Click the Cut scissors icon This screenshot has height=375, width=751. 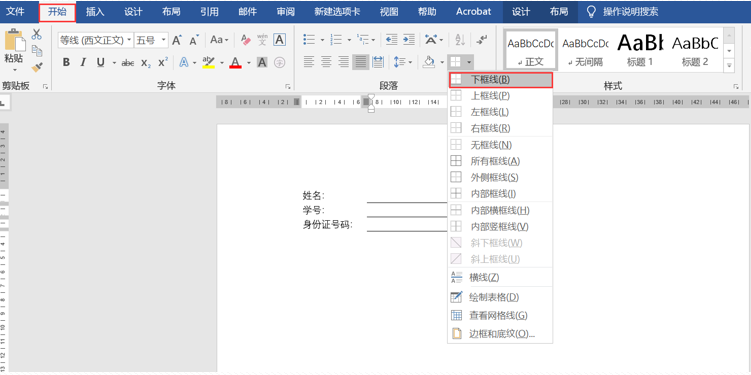[37, 34]
